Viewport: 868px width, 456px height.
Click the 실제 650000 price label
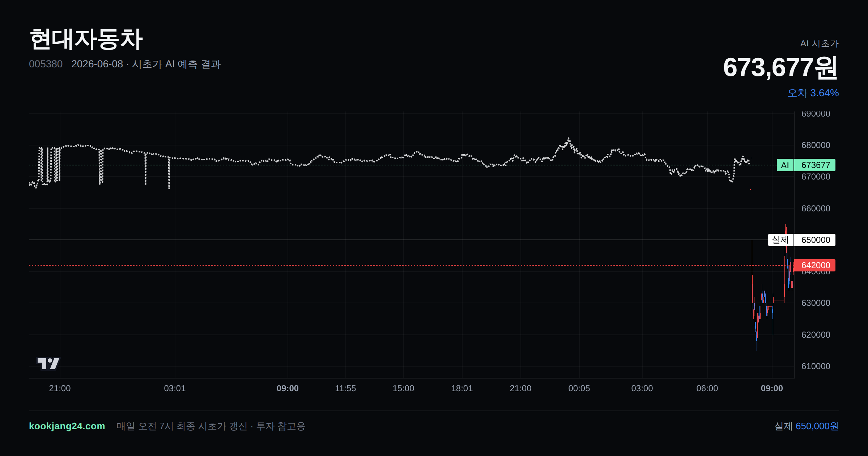801,240
